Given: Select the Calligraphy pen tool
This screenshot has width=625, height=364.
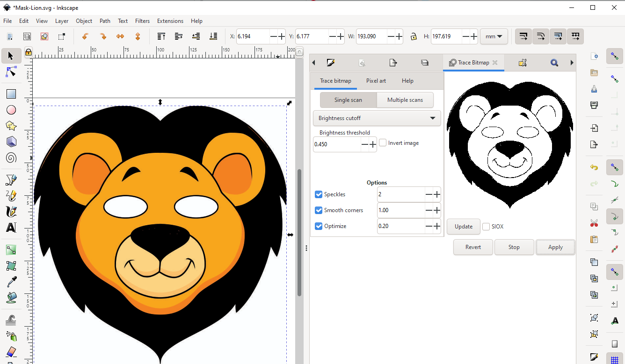Looking at the screenshot, I should click(x=11, y=212).
